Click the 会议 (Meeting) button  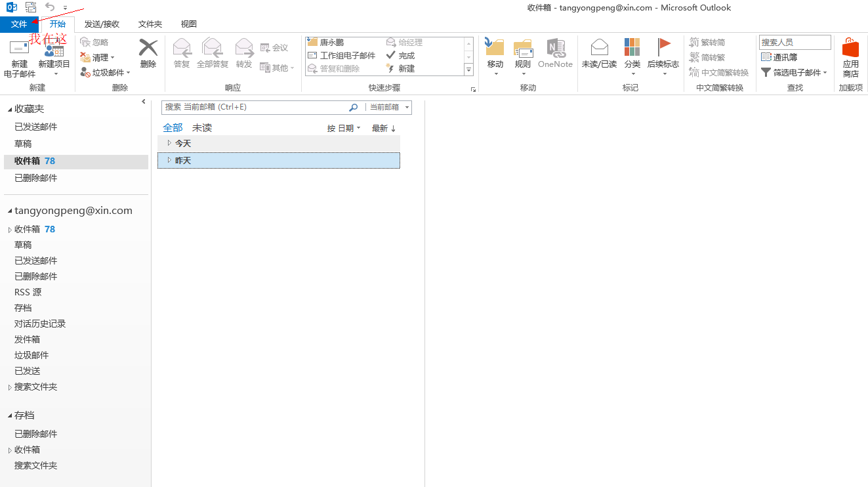point(275,47)
